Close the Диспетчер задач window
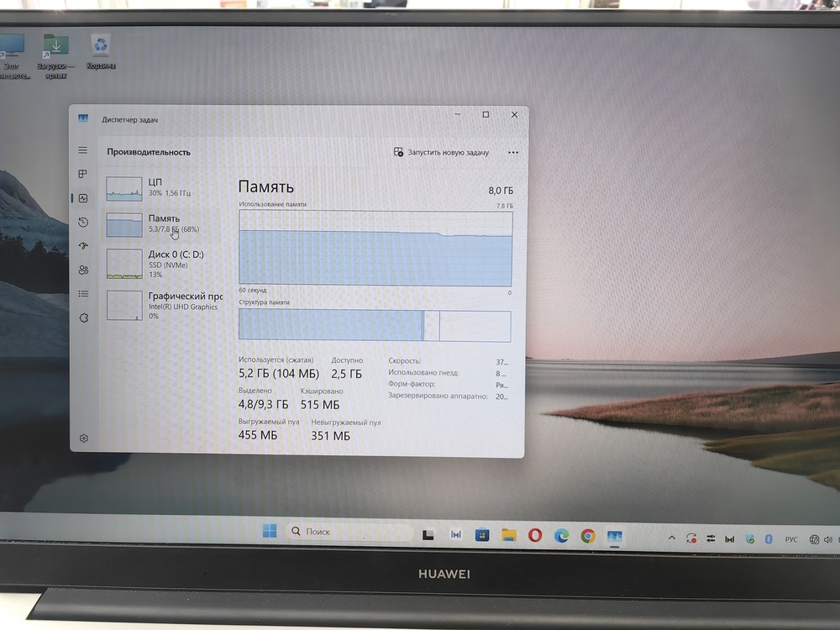 [x=514, y=114]
